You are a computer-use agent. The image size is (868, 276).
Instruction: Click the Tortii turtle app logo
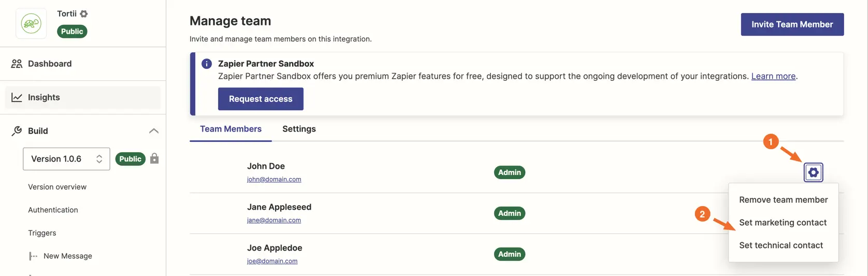[31, 23]
